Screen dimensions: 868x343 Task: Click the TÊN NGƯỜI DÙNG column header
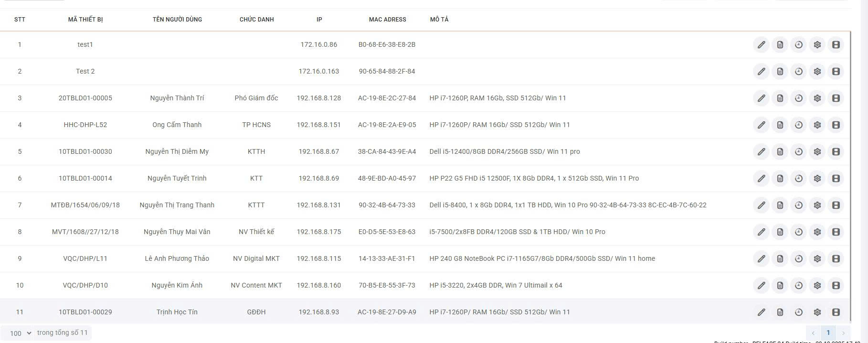click(177, 20)
